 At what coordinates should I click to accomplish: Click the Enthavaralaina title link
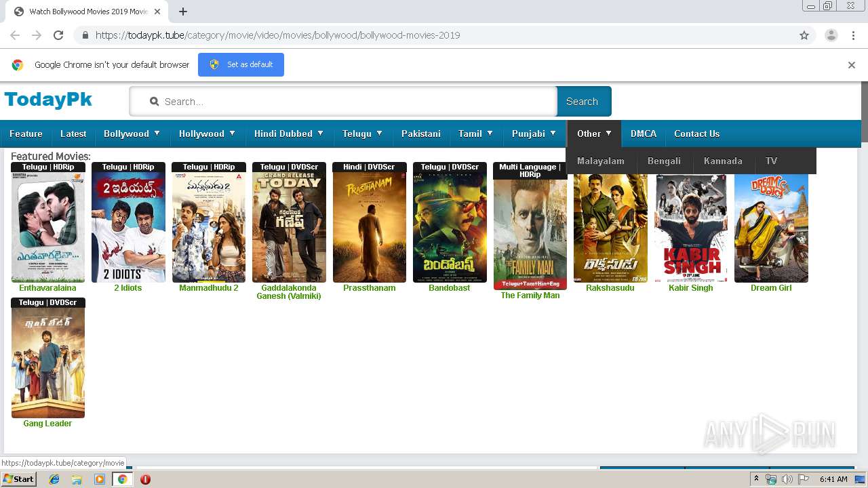coord(47,288)
